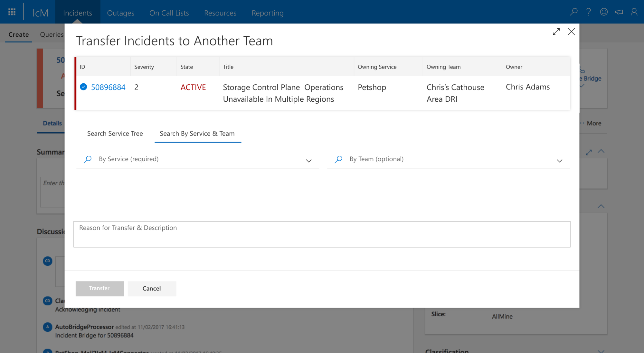The image size is (644, 353).
Task: Click the By Team optional input
Action: tap(449, 159)
